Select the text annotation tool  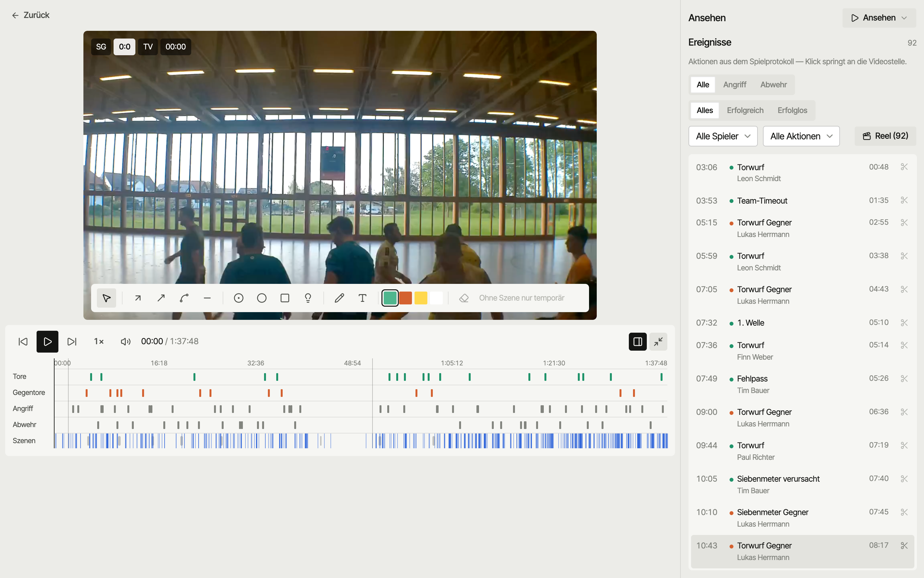[x=362, y=298]
